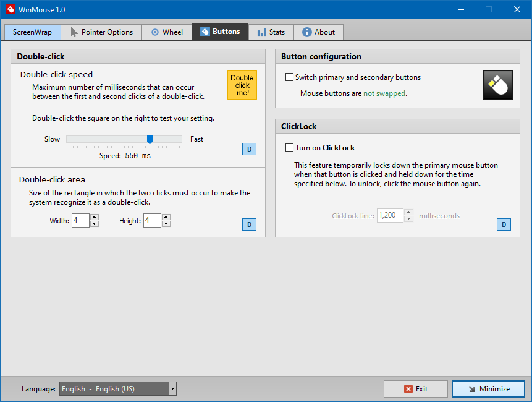
Task: Open the Stats tab
Action: pyautogui.click(x=271, y=32)
